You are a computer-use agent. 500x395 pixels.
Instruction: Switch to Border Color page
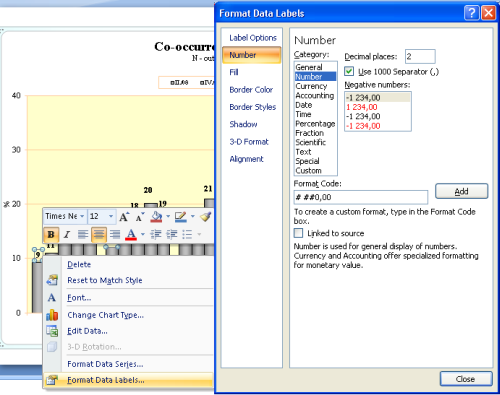tap(251, 90)
